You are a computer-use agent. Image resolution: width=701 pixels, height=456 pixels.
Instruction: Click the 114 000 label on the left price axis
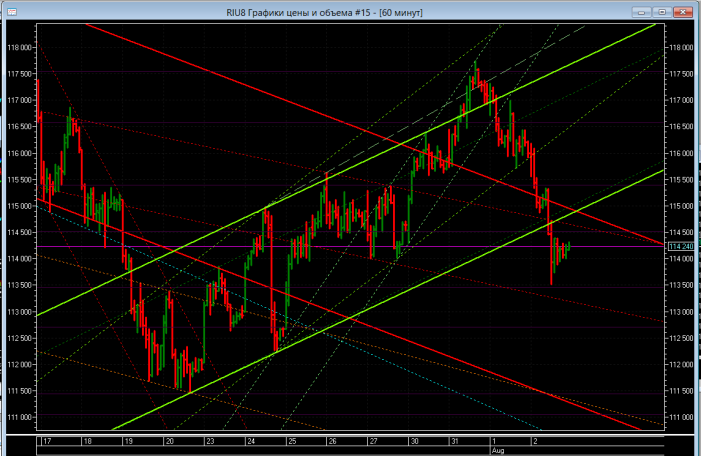pyautogui.click(x=20, y=259)
